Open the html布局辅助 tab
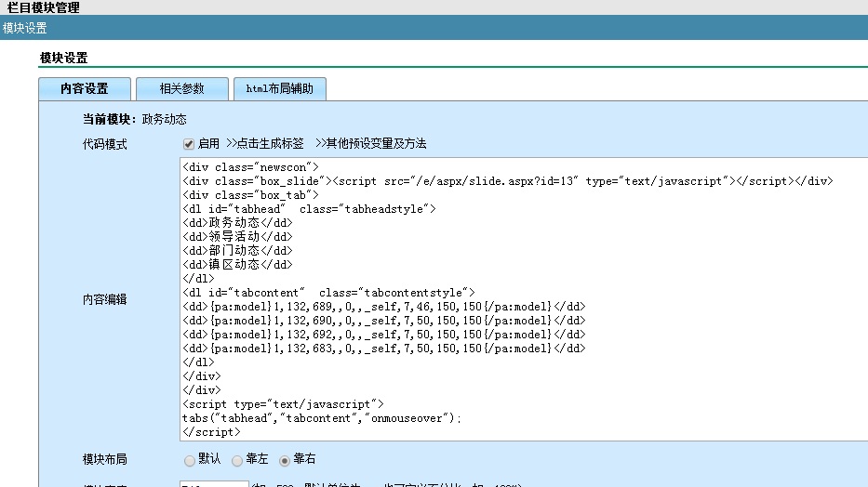The height and width of the screenshot is (487, 868). tap(279, 89)
